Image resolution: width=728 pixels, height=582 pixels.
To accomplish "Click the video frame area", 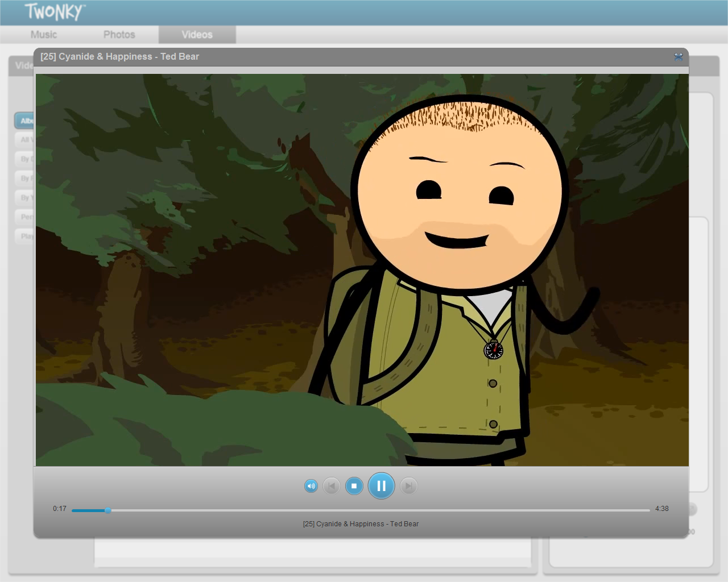I will pyautogui.click(x=362, y=270).
